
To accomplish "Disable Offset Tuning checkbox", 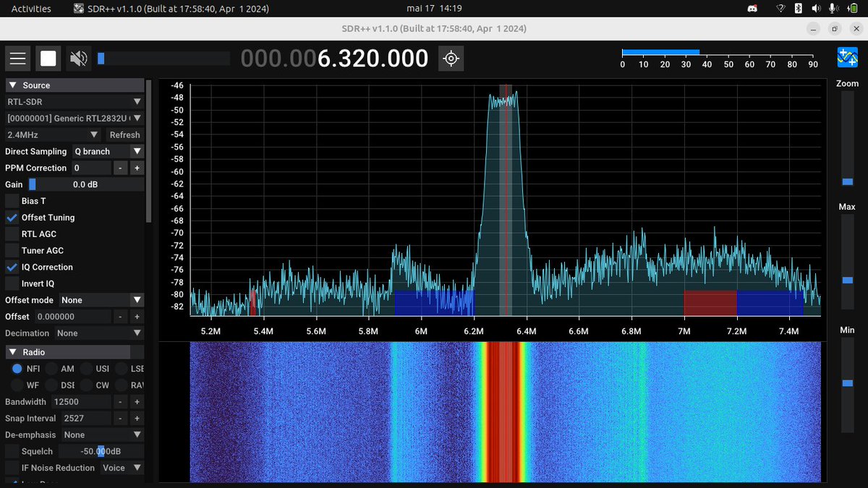I will point(12,218).
